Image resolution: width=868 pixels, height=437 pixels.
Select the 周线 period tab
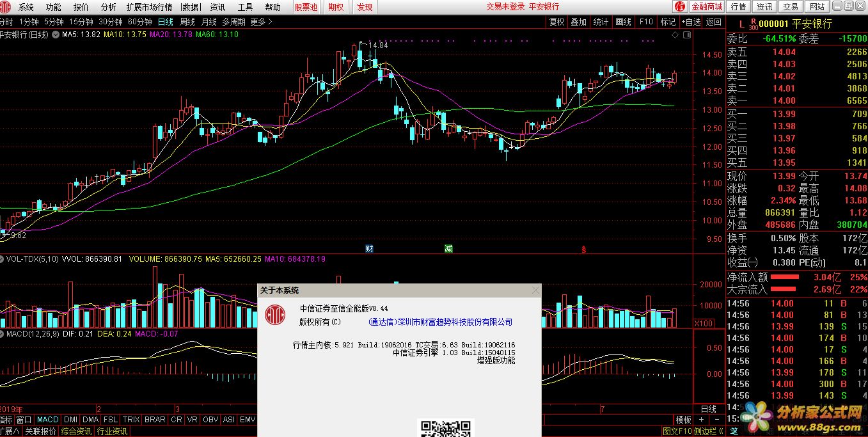187,22
